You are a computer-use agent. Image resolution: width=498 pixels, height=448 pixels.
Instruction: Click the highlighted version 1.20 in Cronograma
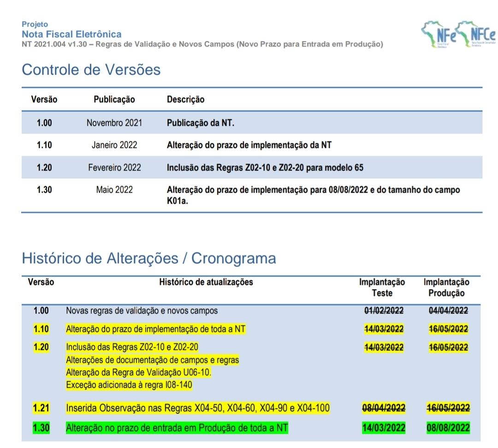(41, 347)
